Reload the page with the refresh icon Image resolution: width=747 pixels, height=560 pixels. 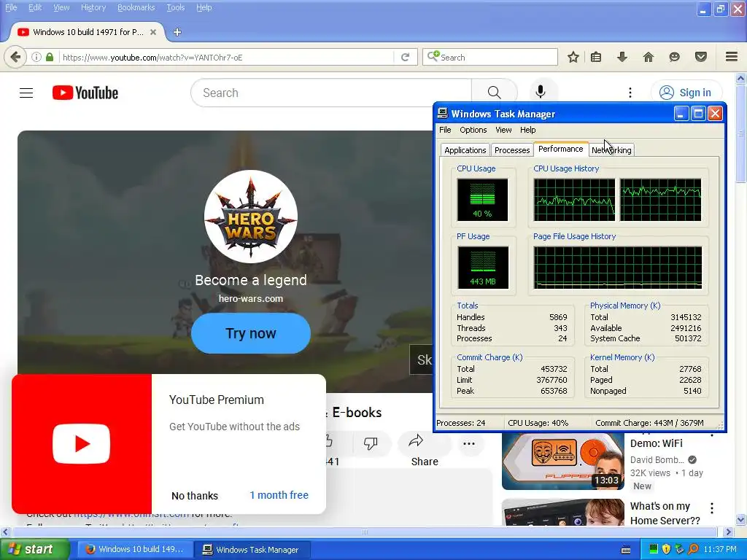[406, 57]
